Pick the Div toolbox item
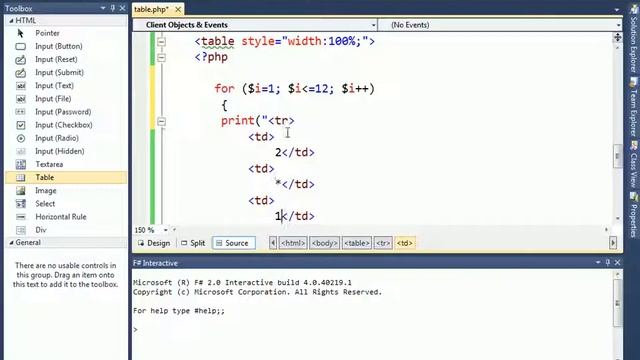The height and width of the screenshot is (360, 640). tap(66, 230)
